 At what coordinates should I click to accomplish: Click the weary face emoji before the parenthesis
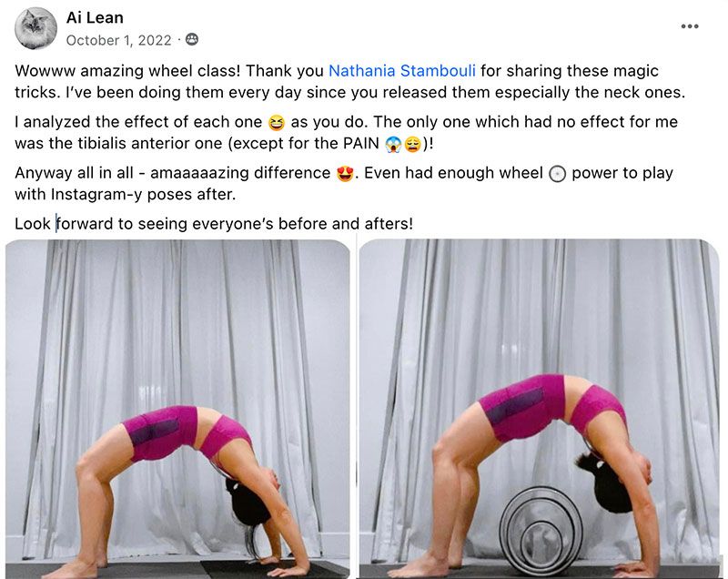(412, 144)
